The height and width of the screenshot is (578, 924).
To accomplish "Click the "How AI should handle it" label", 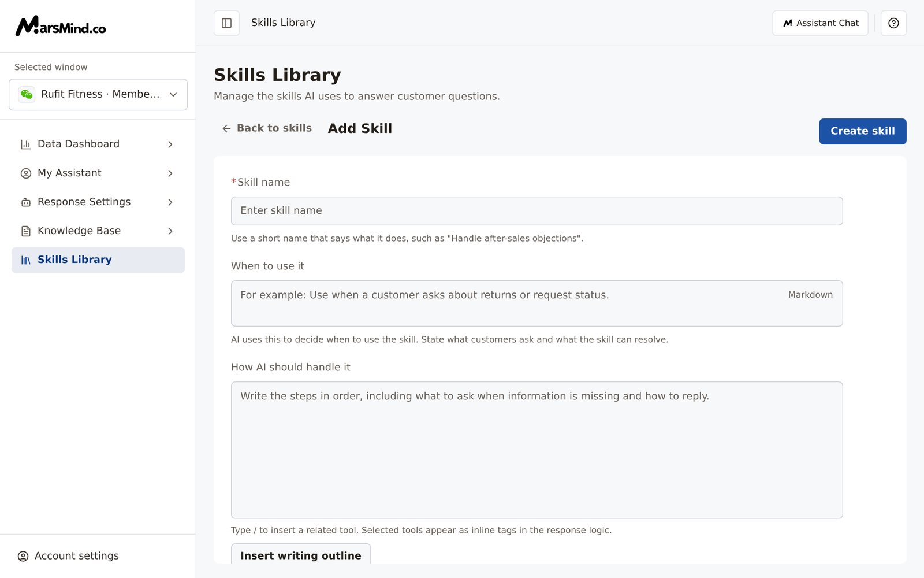I will click(290, 367).
